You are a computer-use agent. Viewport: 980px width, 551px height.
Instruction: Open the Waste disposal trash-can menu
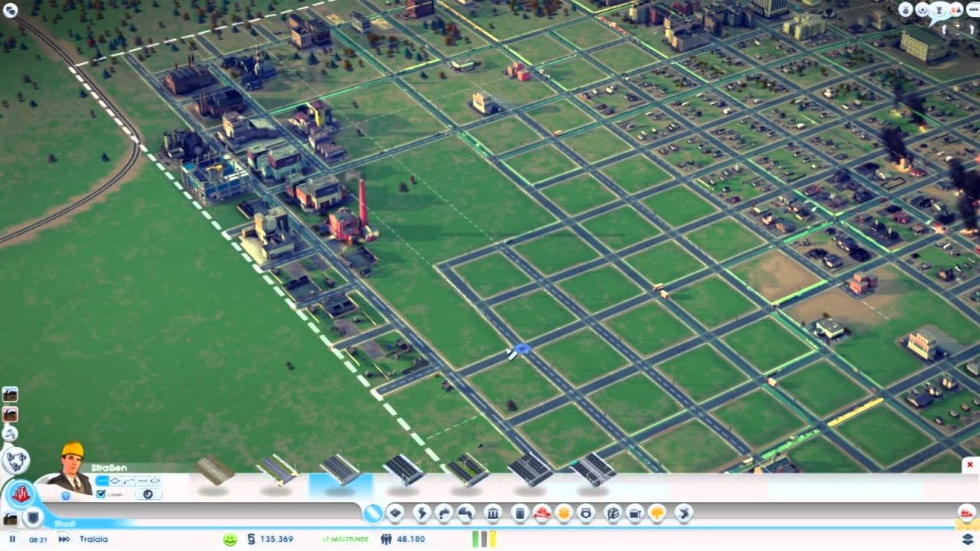(x=519, y=514)
